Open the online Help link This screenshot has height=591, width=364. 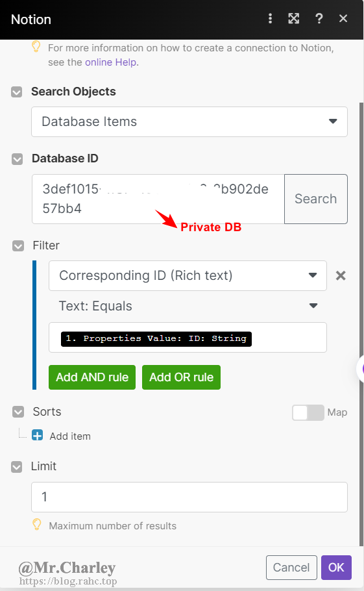[x=111, y=62]
